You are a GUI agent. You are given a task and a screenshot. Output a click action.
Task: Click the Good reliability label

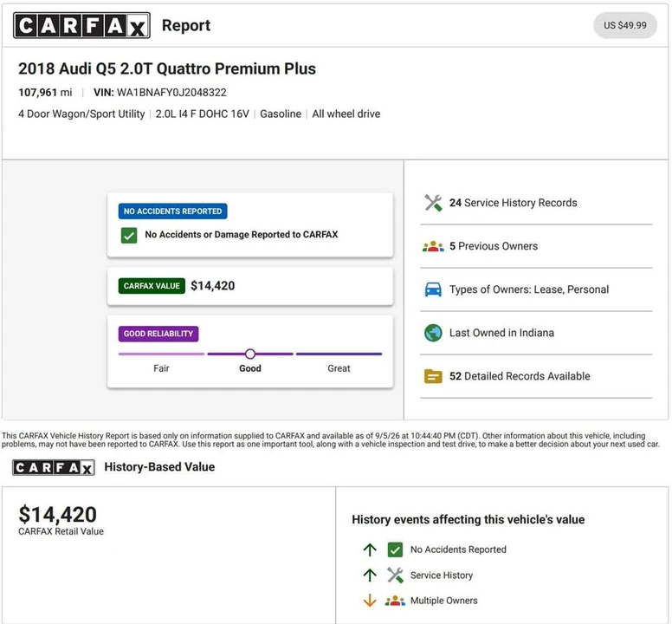click(250, 368)
